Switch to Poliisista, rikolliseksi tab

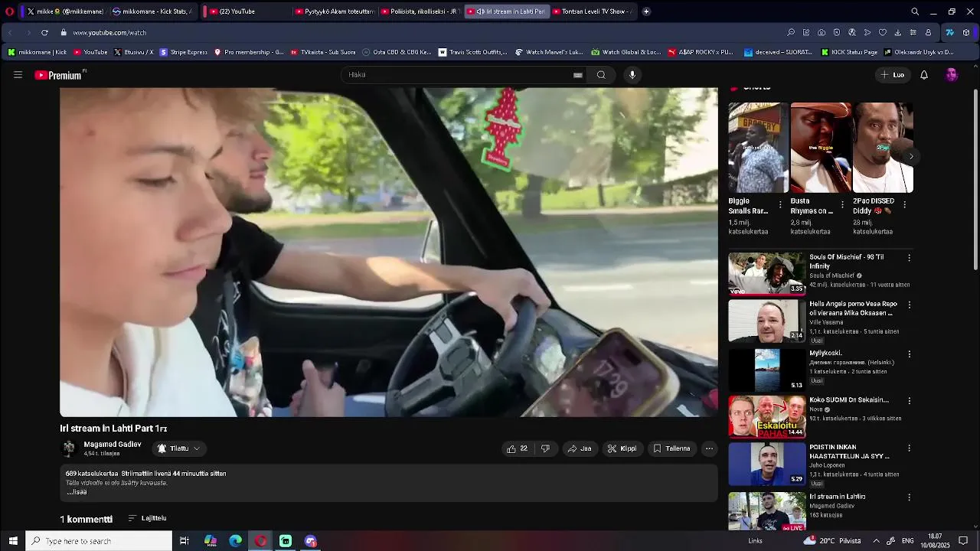pyautogui.click(x=420, y=11)
